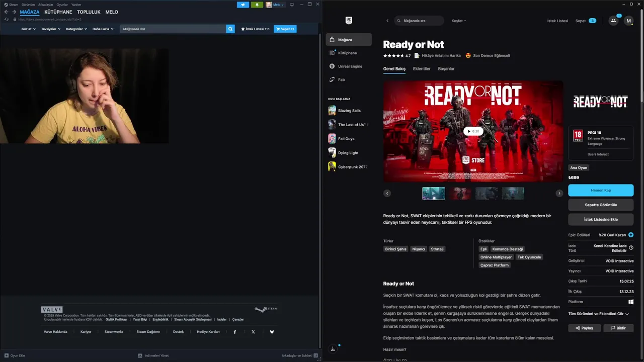Open Steam Daha Fazla dropdown
The image size is (644, 362).
click(x=103, y=29)
